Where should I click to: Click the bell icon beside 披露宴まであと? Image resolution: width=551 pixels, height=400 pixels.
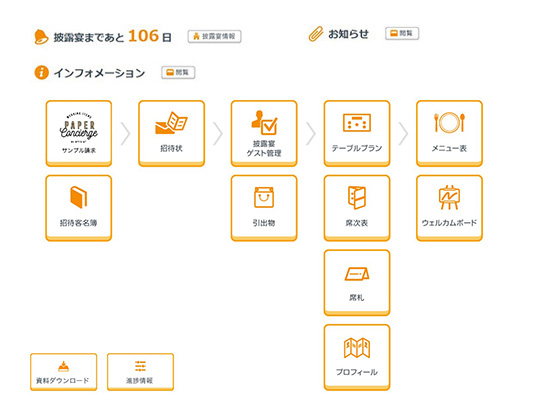pyautogui.click(x=41, y=37)
